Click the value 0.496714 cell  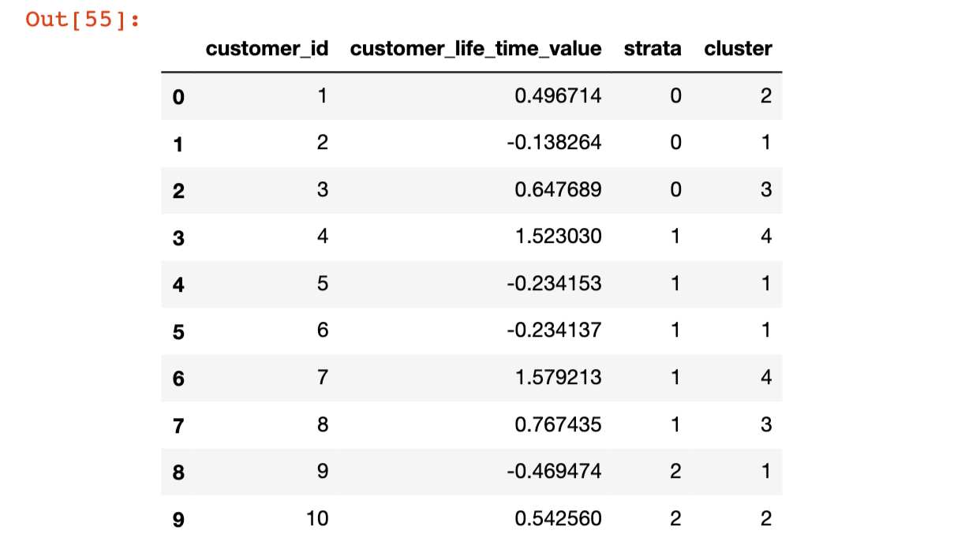coord(558,96)
